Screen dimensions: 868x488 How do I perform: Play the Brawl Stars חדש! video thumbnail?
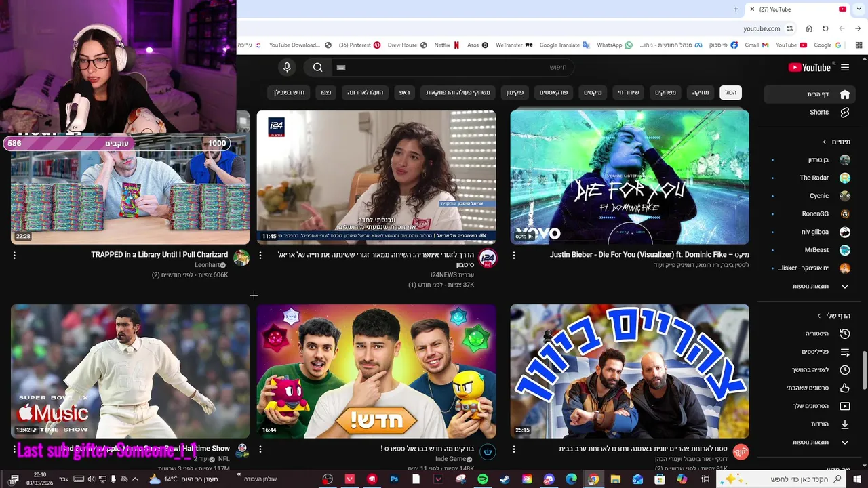[376, 371]
